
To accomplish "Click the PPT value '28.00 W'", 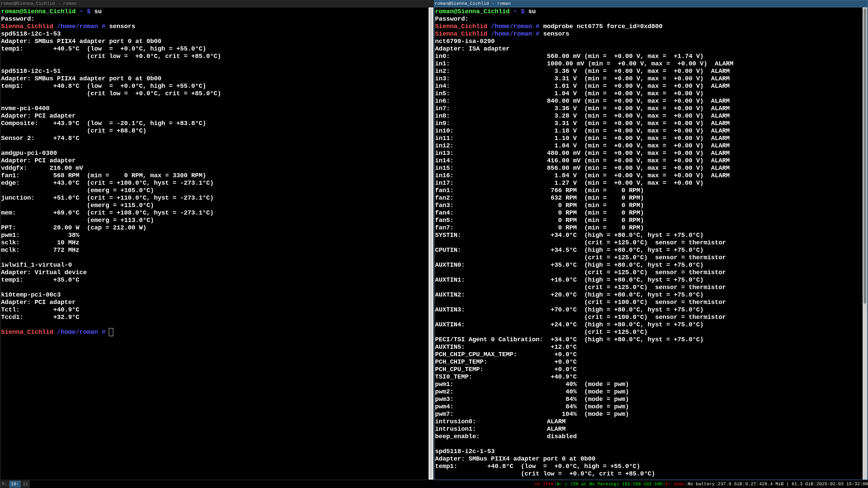I will (x=66, y=228).
